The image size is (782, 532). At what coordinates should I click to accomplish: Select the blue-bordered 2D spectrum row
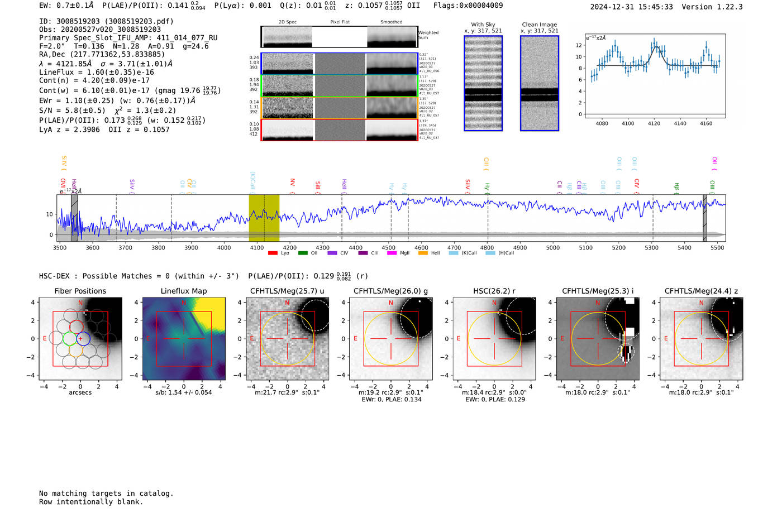click(339, 64)
